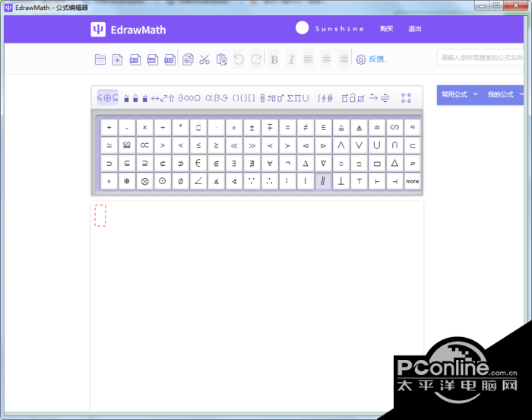Insert the greater-than-or-equal ≥ symbol

216,145
